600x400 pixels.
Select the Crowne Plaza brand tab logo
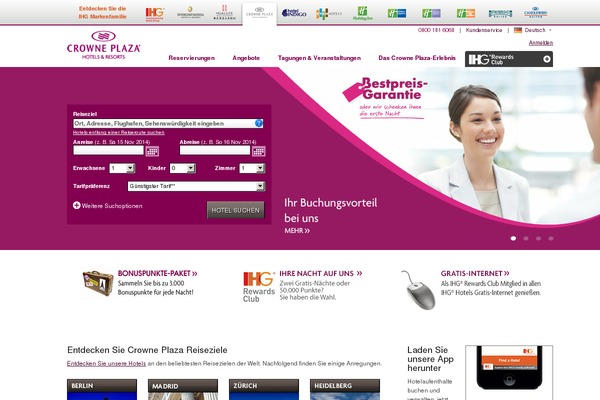259,13
